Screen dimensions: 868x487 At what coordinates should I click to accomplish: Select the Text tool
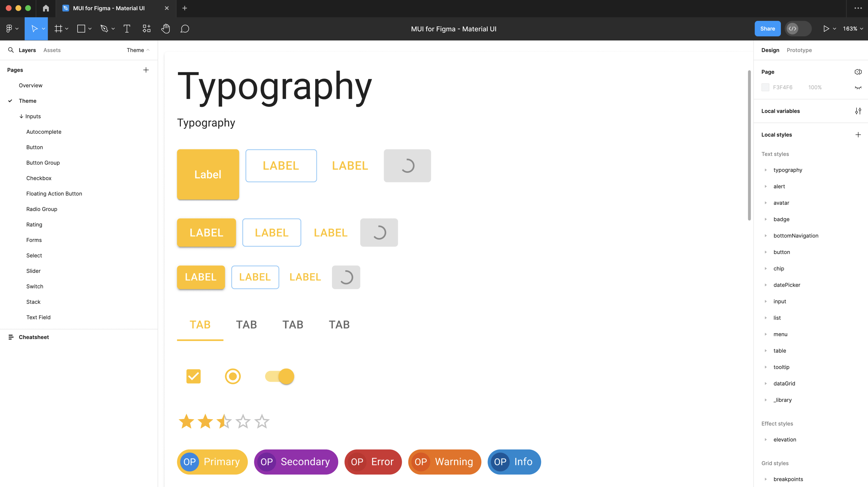tap(127, 29)
